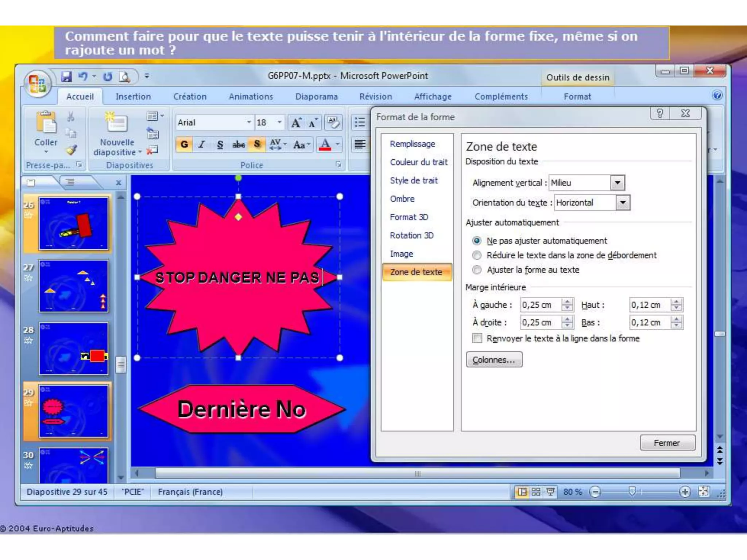Switch to slide sorter view

(x=536, y=492)
